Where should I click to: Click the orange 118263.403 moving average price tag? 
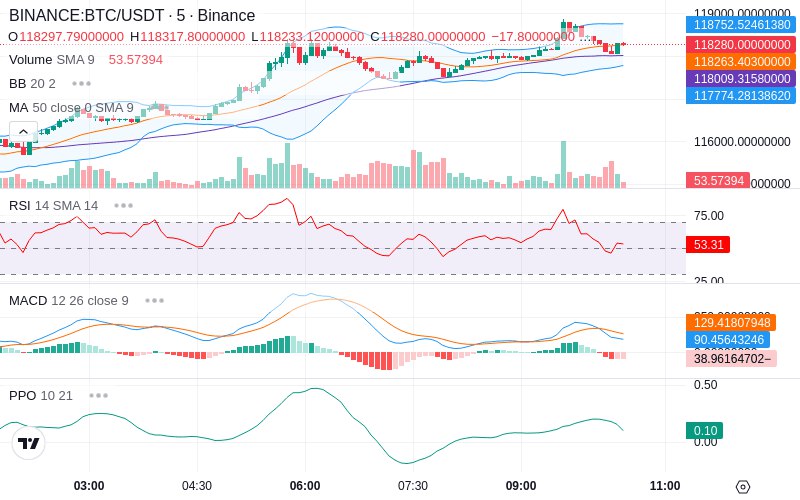pyautogui.click(x=741, y=61)
